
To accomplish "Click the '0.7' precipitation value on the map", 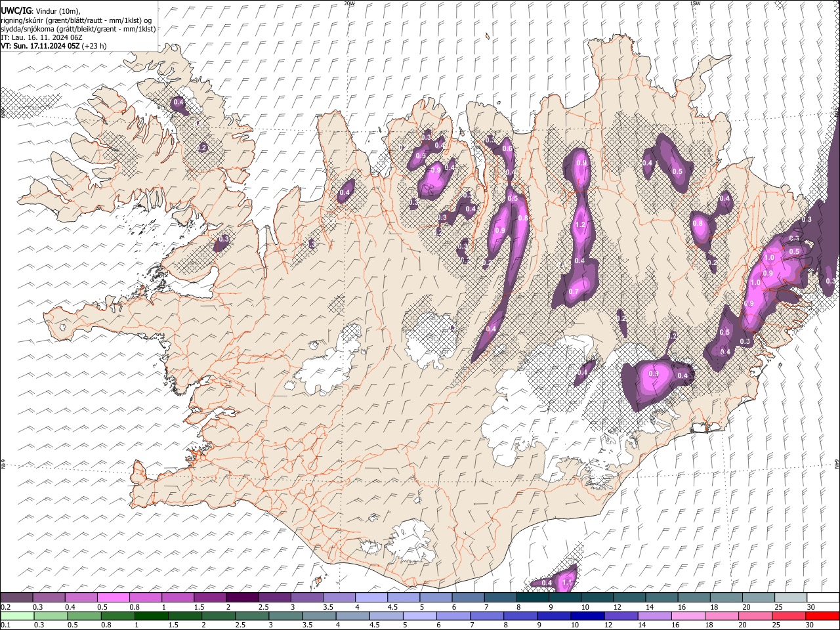I will 574,291.
